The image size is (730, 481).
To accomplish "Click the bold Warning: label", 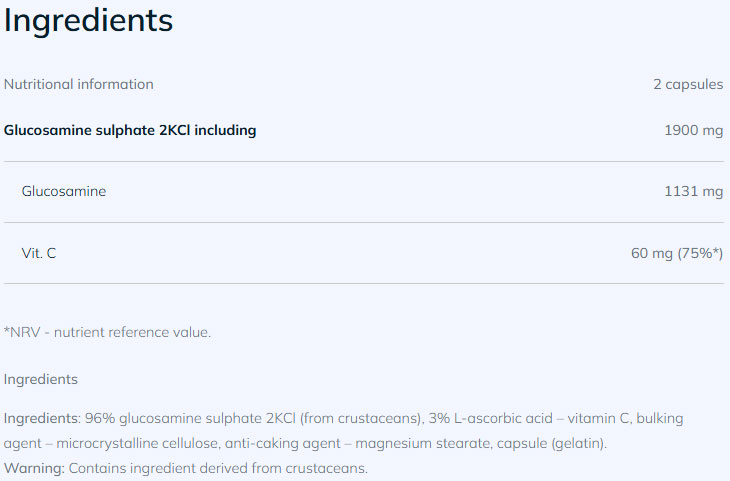I will point(34,467).
